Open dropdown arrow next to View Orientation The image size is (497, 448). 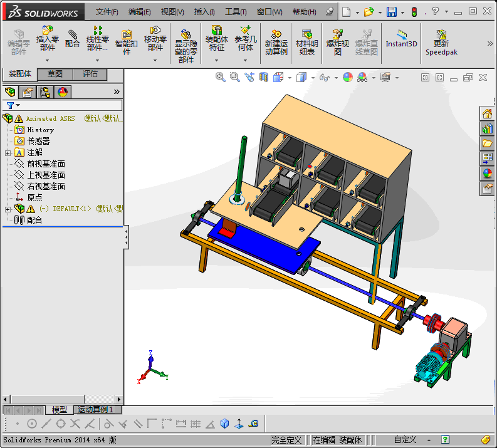coord(290,78)
